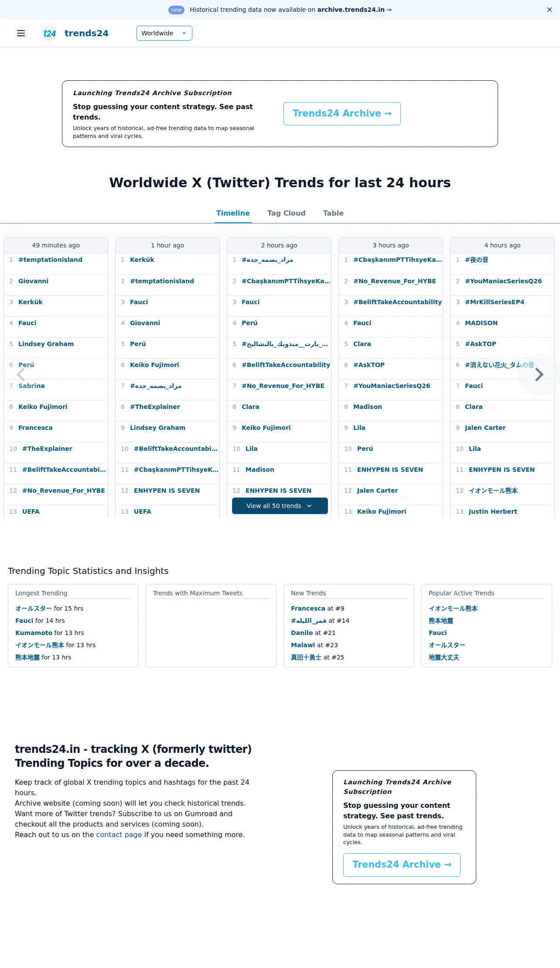The width and height of the screenshot is (560, 968).
Task: Click the top Trends24 Archive button
Action: 342,113
